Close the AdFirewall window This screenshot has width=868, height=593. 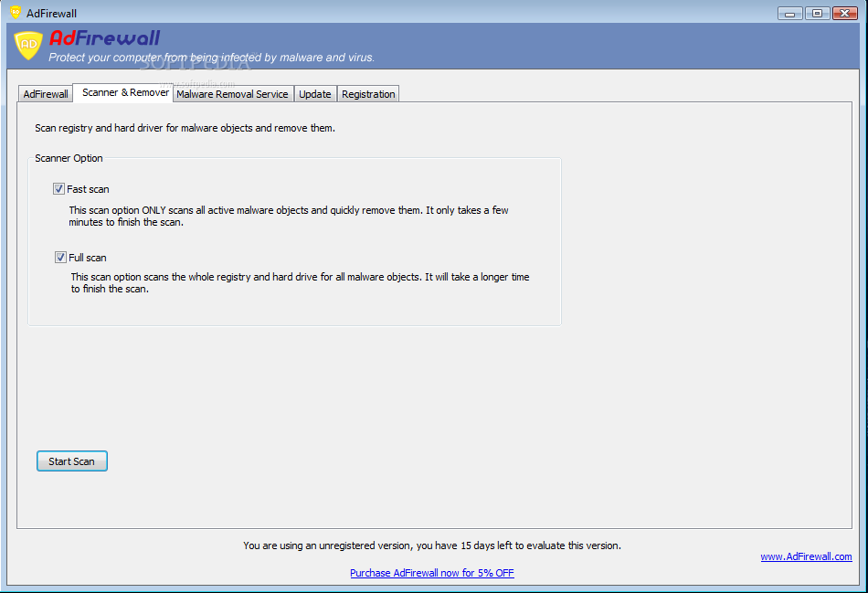click(x=845, y=13)
